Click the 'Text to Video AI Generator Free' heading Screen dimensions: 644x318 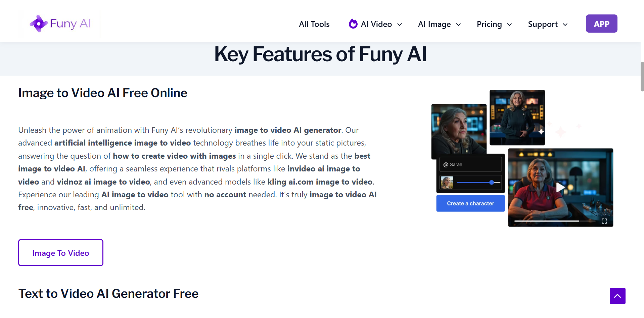[108, 293]
